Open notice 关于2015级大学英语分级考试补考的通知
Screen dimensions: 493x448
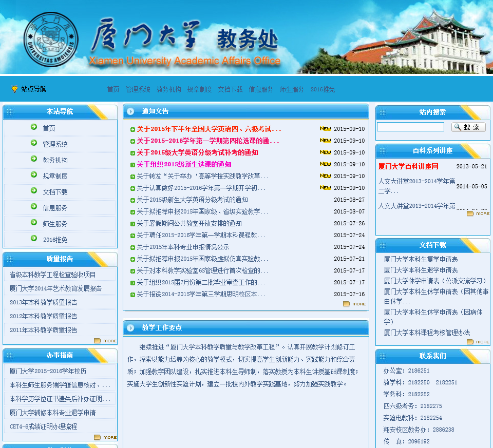pyautogui.click(x=197, y=153)
